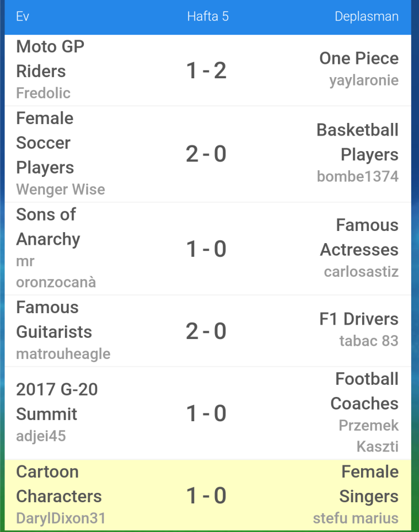Select F1 Drivers team
Screen dimensions: 419x532
point(359,319)
